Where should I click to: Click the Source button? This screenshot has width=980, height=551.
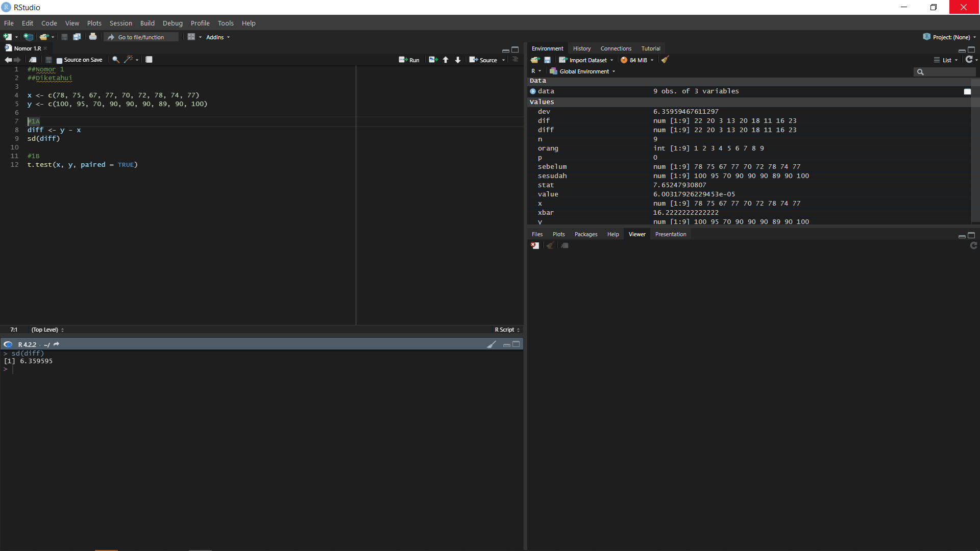pos(485,60)
